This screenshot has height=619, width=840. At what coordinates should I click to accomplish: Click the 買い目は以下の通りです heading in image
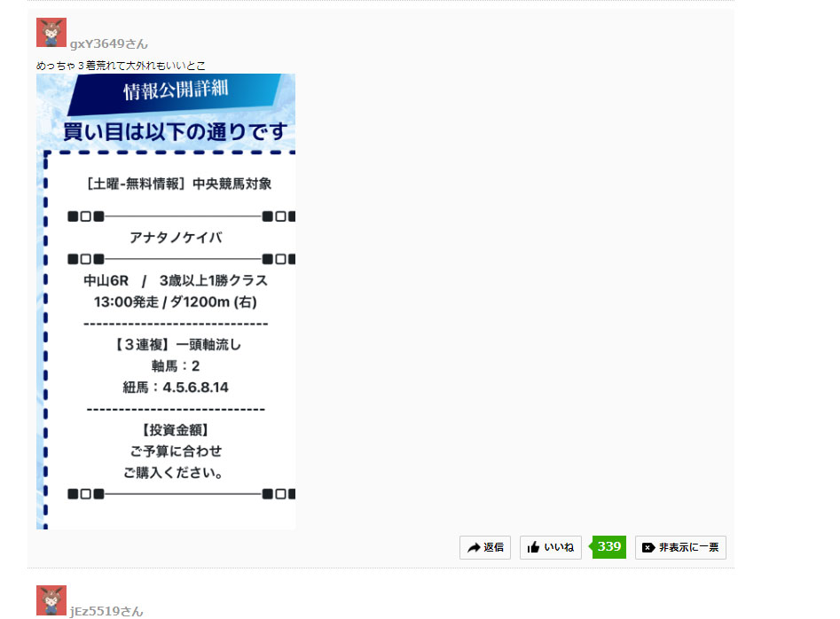(175, 132)
